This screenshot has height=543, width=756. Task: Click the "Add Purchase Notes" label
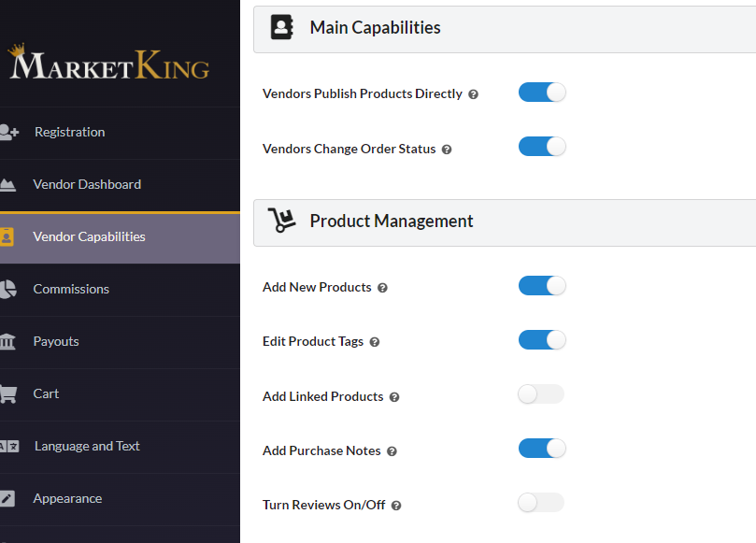(x=321, y=450)
